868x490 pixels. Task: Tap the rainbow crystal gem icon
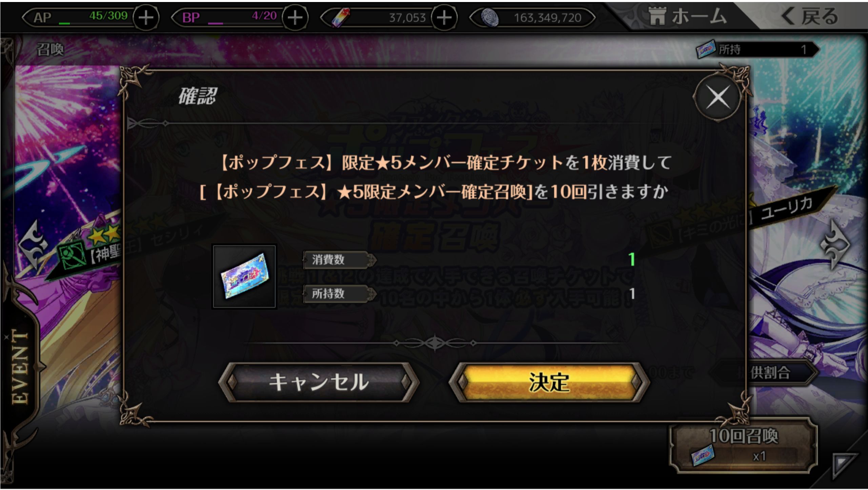(x=340, y=17)
